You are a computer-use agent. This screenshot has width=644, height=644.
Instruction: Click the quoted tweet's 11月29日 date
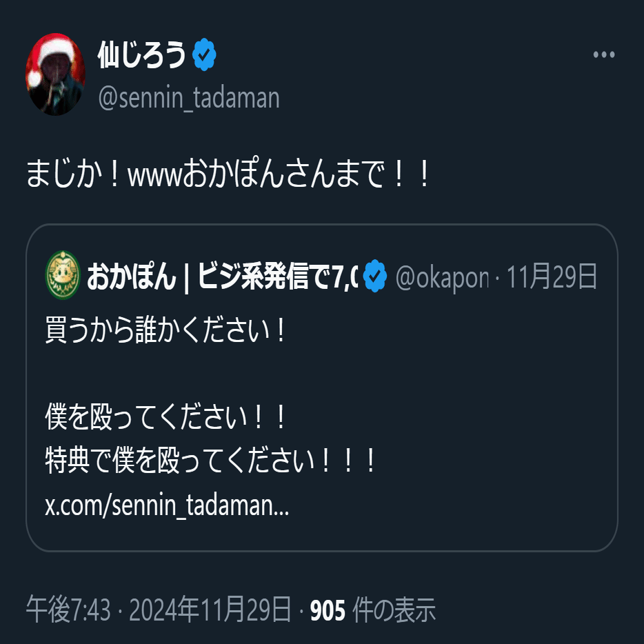552,276
